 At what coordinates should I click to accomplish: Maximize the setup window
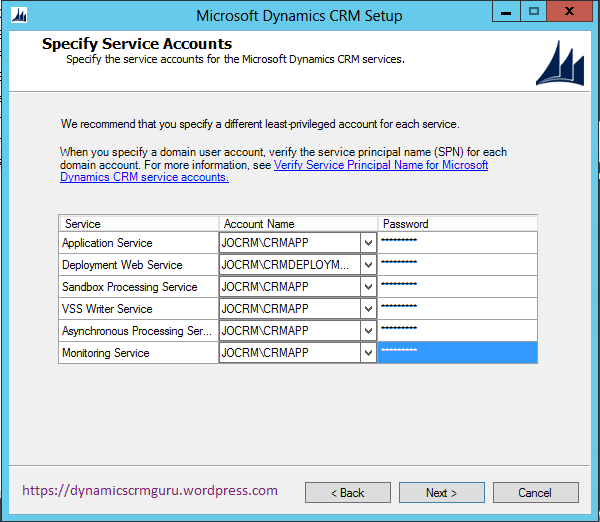tap(534, 13)
